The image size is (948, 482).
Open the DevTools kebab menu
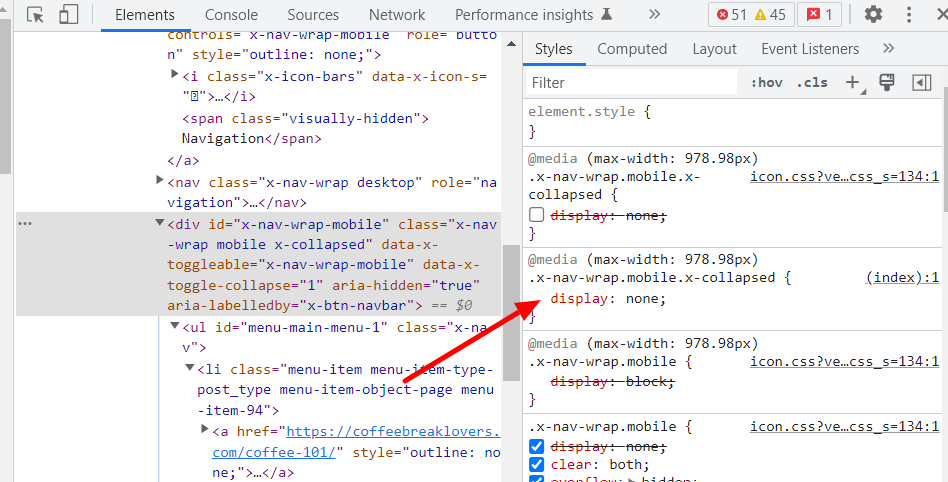coord(910,15)
